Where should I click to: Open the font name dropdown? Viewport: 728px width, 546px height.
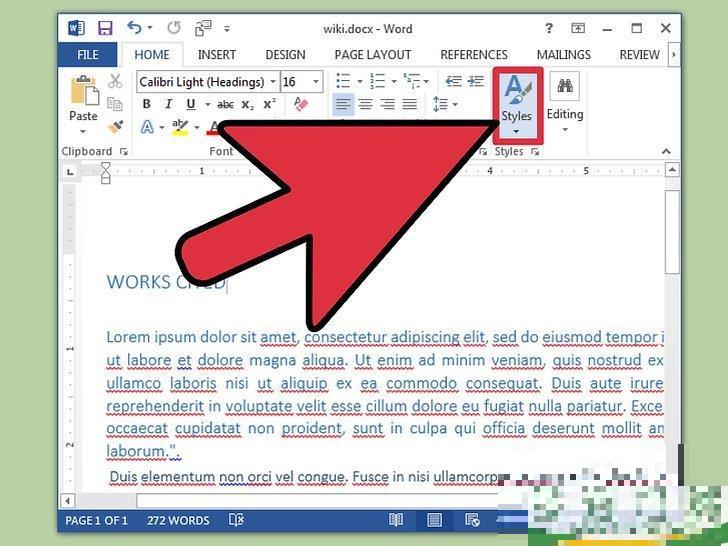[271, 82]
